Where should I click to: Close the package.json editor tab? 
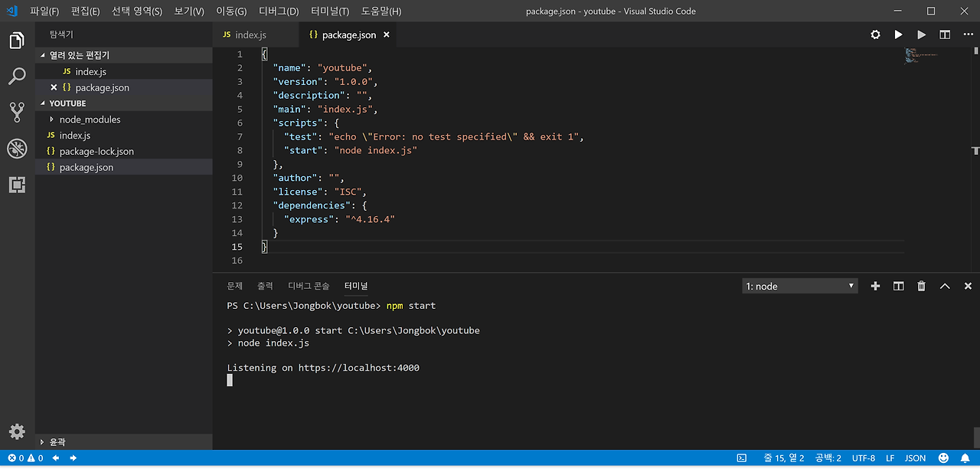[387, 34]
